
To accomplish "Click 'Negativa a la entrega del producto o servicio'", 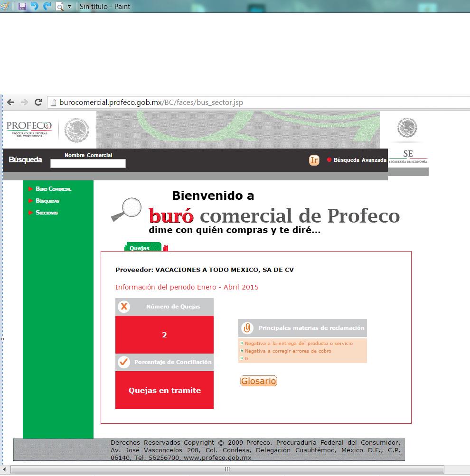I will (x=299, y=343).
